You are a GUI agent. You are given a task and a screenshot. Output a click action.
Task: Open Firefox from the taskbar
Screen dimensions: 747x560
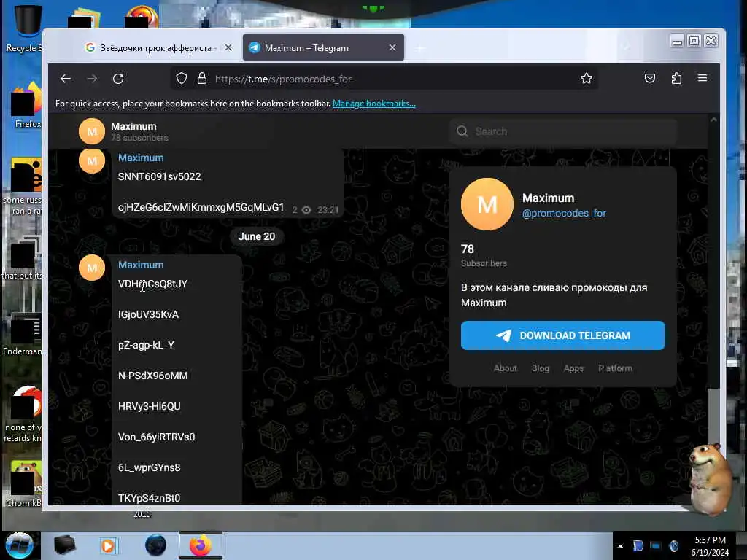point(201,545)
